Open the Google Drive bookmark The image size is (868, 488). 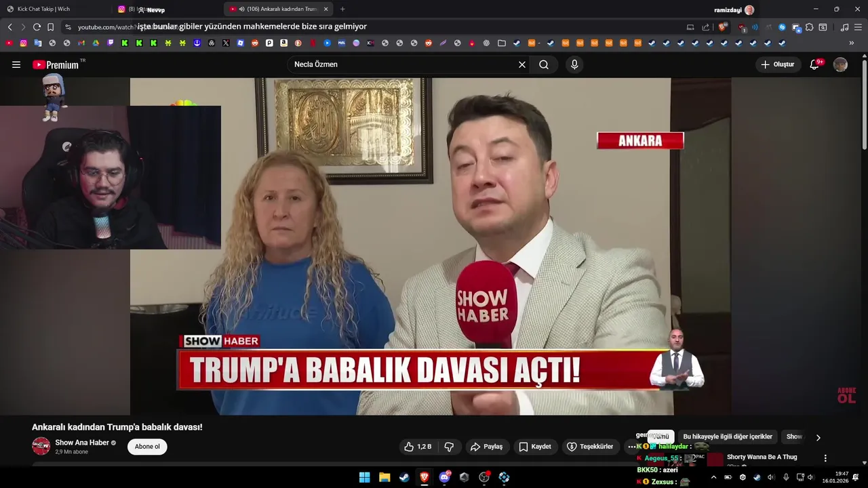[96, 43]
